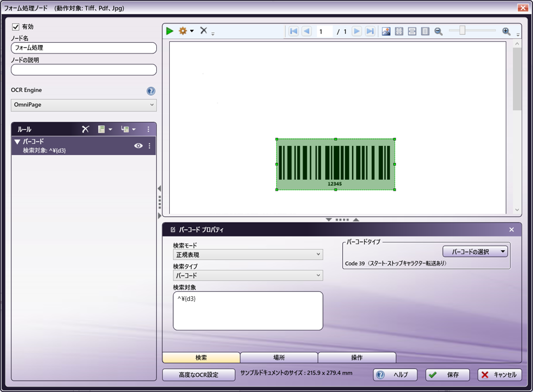
Task: Click the barcode zone in the preview
Action: [x=335, y=164]
